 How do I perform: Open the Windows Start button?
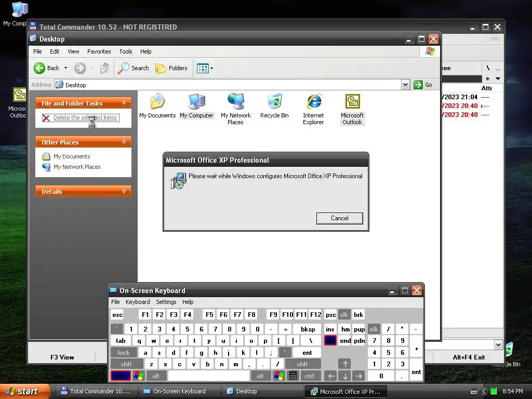[x=25, y=391]
